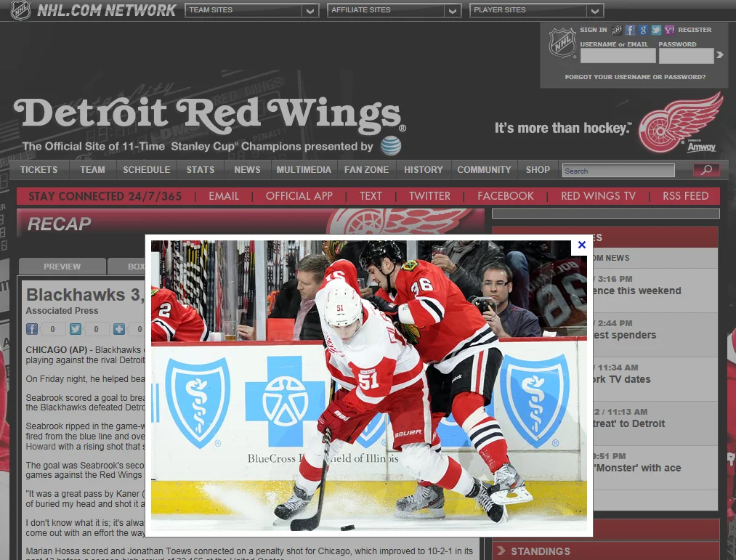
Task: Close the photo lightbox with the X
Action: point(581,245)
